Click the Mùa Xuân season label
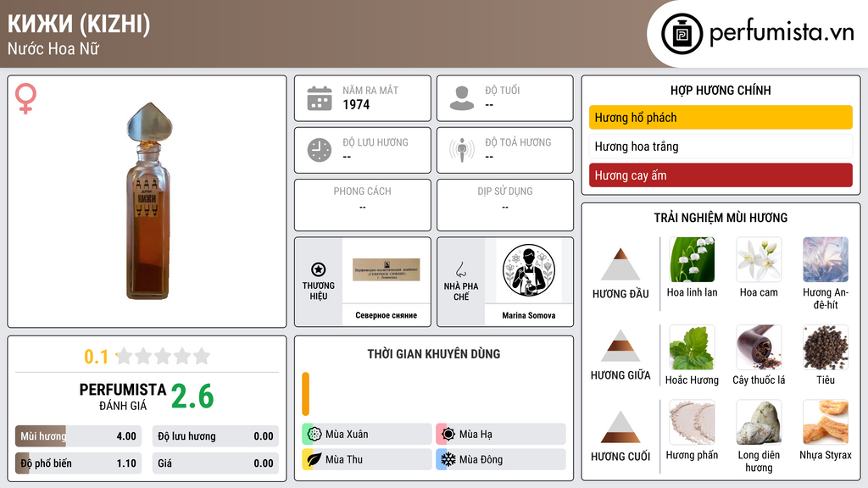The height and width of the screenshot is (488, 868). coord(347,435)
